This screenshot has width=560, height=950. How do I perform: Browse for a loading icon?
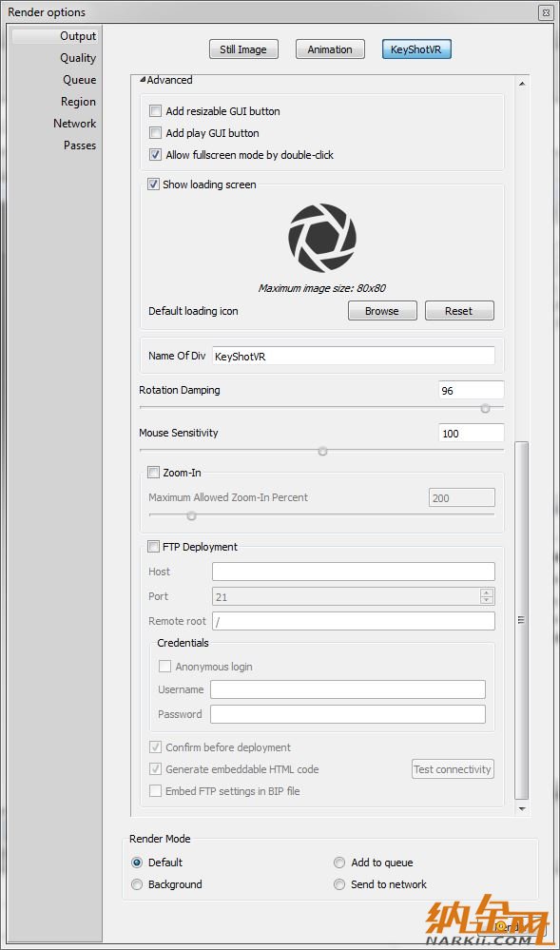[x=382, y=311]
